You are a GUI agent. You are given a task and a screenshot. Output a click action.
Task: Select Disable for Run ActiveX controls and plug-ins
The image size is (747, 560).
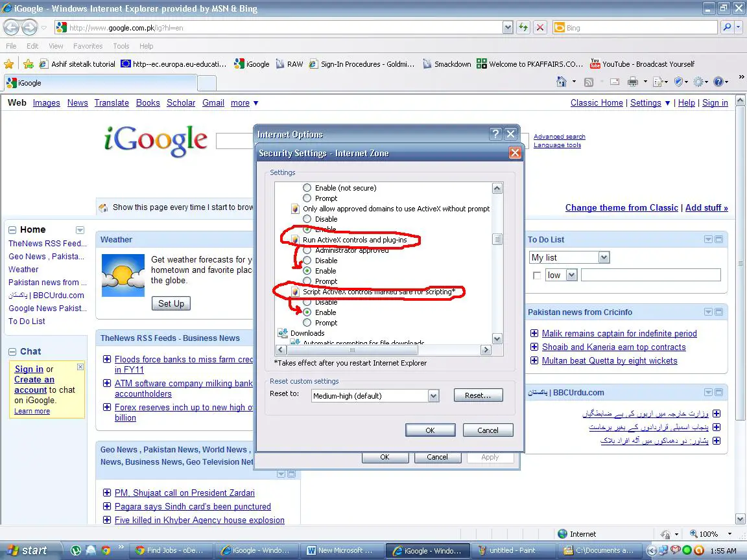[x=307, y=261]
